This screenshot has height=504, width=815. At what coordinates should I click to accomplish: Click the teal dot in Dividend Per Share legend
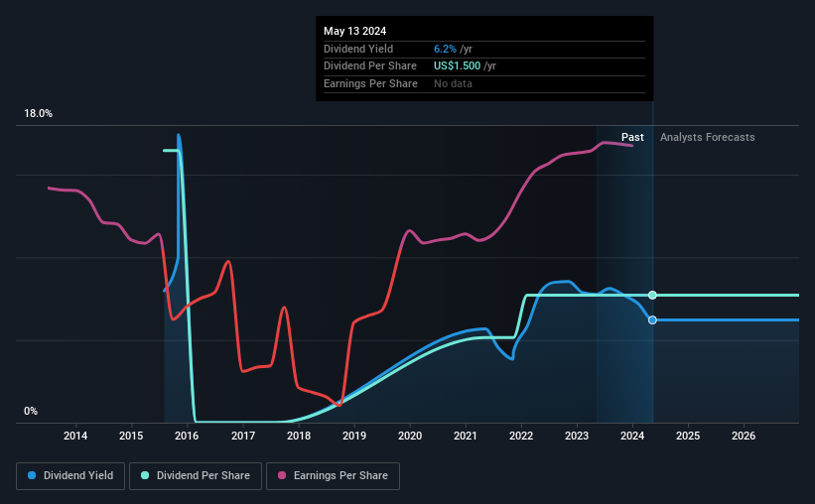click(145, 475)
